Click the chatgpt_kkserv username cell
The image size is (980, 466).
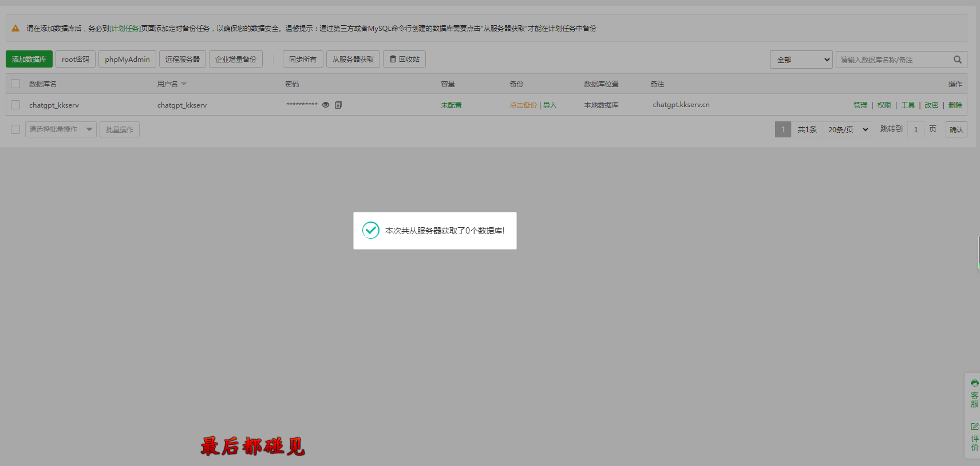tap(182, 105)
